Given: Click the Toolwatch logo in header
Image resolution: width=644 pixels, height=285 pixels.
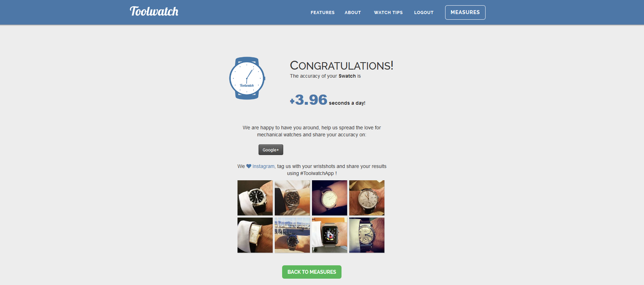Looking at the screenshot, I should 154,12.
